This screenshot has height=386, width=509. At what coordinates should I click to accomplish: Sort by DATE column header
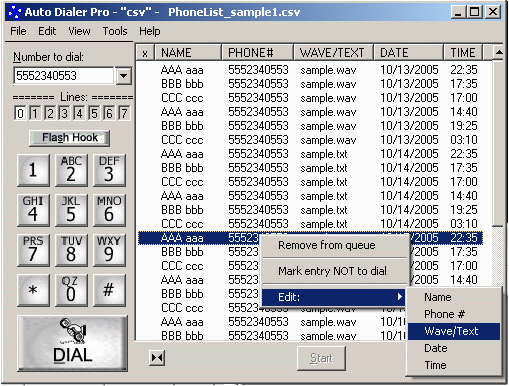(x=408, y=53)
